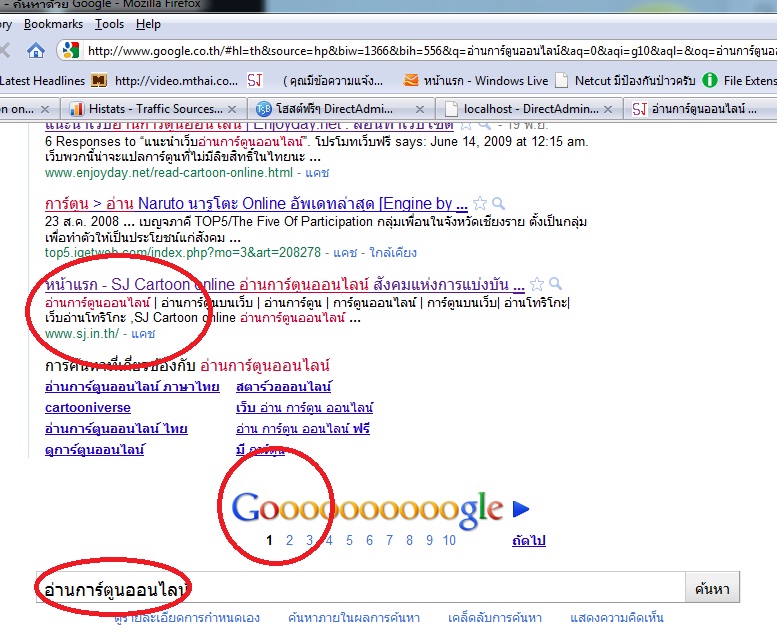Open เคล็ดลับการค้นหา search tips link
The width and height of the screenshot is (777, 641).
(495, 618)
